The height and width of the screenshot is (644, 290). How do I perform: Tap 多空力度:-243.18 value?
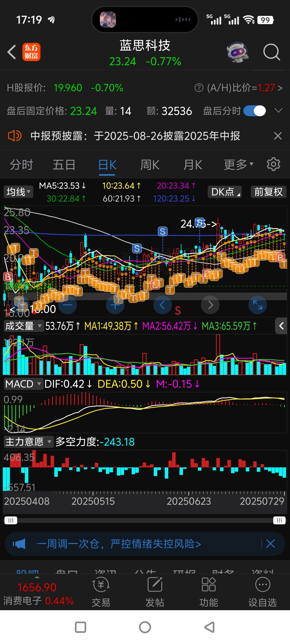(x=95, y=442)
